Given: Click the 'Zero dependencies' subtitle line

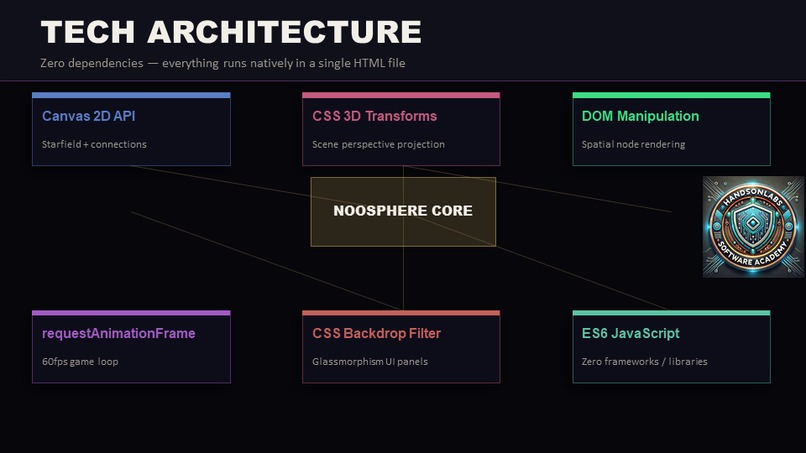Looking at the screenshot, I should click(x=223, y=63).
